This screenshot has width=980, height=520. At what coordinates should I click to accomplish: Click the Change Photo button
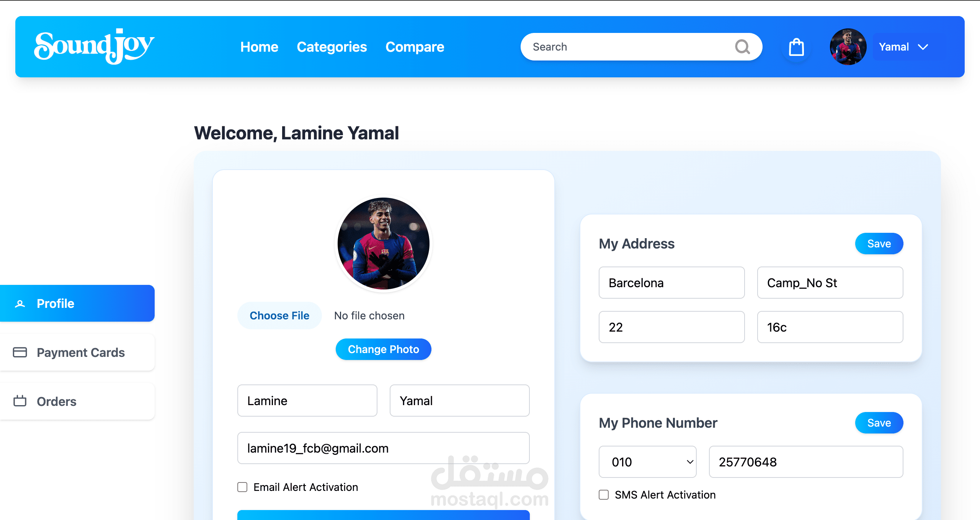[x=384, y=349]
